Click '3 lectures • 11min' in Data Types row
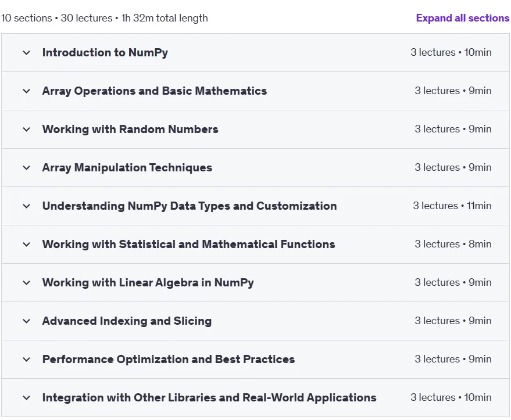 coord(452,206)
